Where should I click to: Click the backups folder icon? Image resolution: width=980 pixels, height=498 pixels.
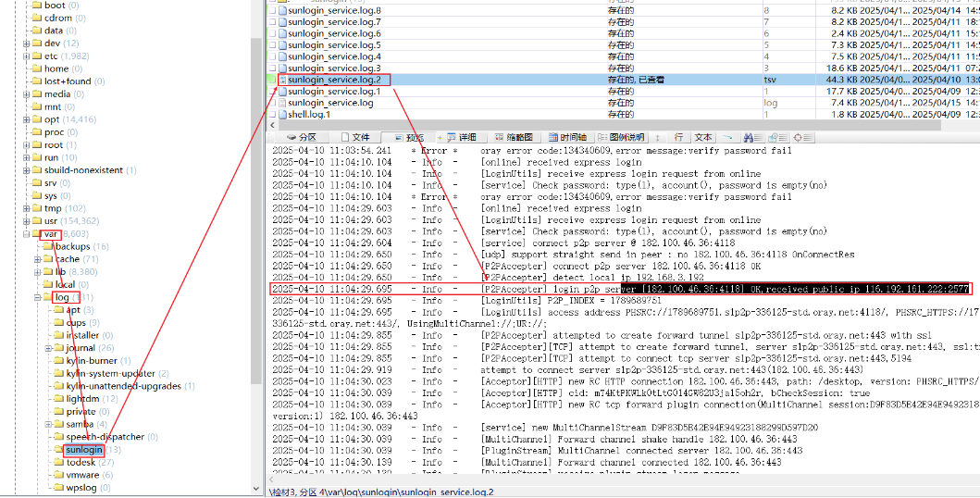point(48,246)
